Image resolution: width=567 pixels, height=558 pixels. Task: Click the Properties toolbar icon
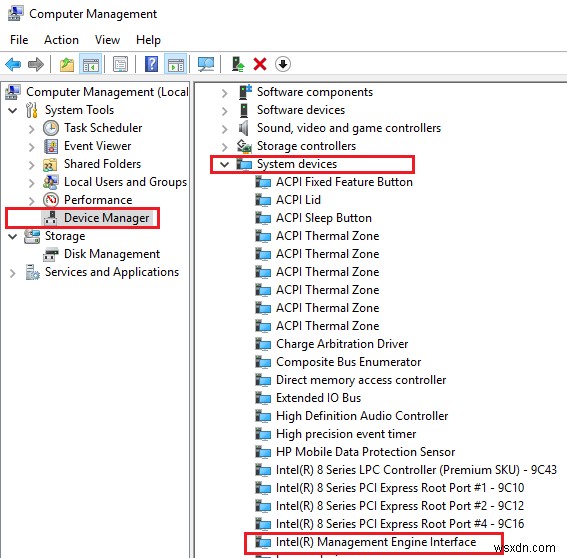(x=120, y=64)
